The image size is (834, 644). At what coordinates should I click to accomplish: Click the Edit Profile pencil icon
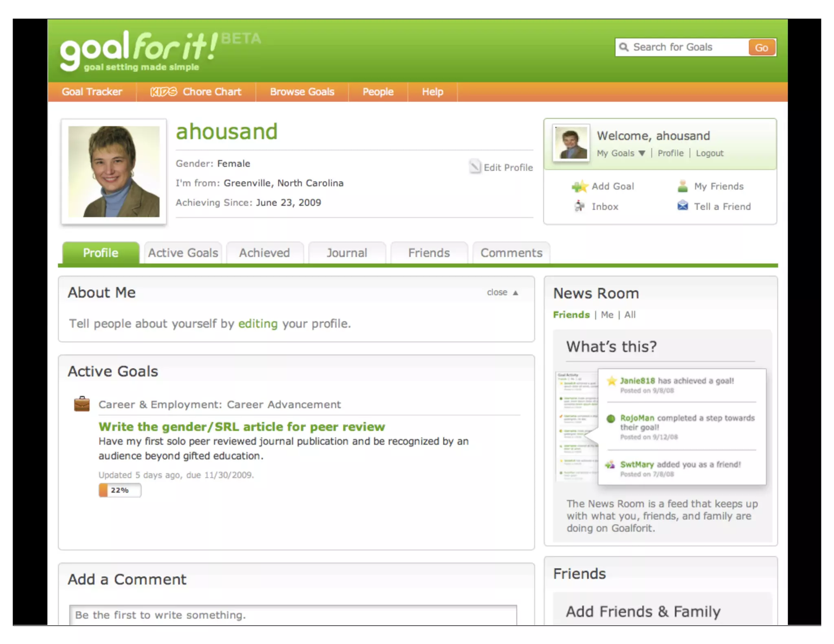point(475,166)
